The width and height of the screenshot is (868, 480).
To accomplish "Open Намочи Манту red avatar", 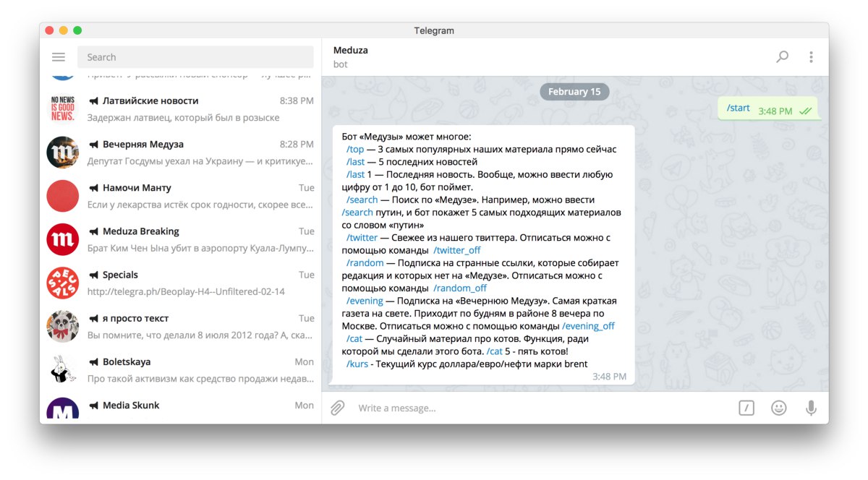I will [63, 195].
